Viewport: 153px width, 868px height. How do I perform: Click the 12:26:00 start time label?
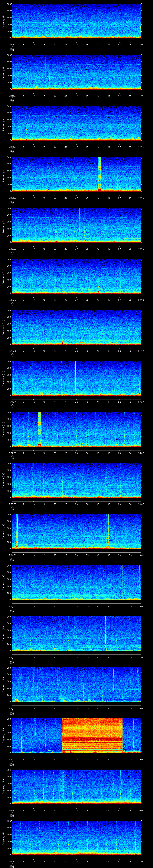(x=12, y=657)
